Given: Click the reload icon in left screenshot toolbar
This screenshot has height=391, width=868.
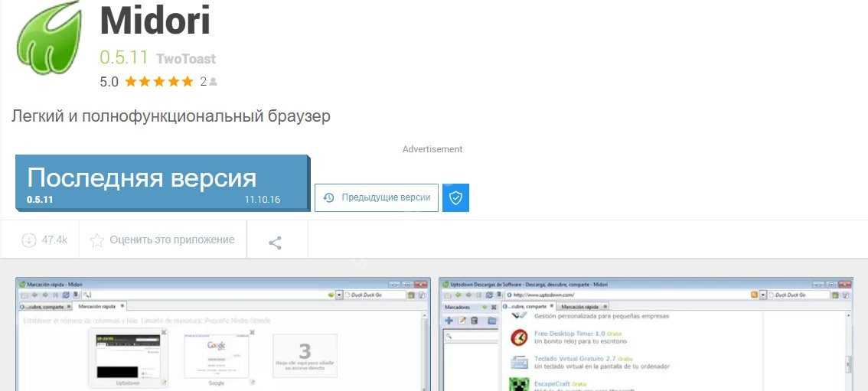Looking at the screenshot, I should 66,295.
